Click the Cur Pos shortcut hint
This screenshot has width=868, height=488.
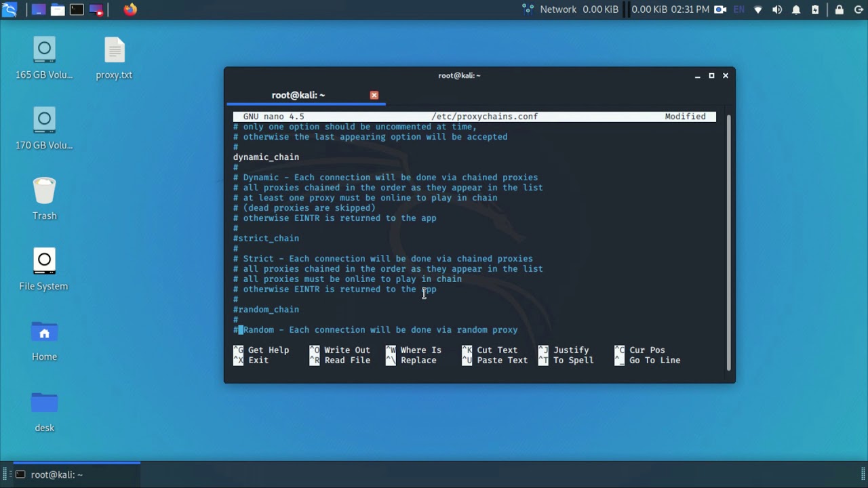coord(639,350)
